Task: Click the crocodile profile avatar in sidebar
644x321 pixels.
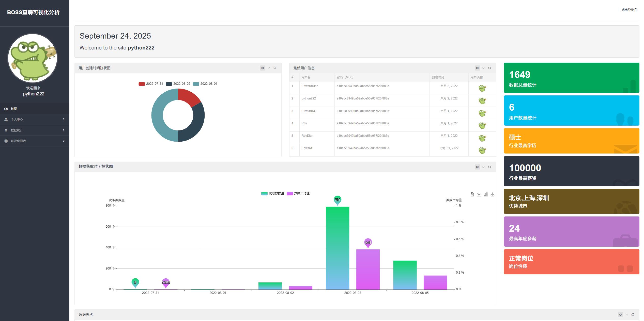Action: tap(33, 58)
